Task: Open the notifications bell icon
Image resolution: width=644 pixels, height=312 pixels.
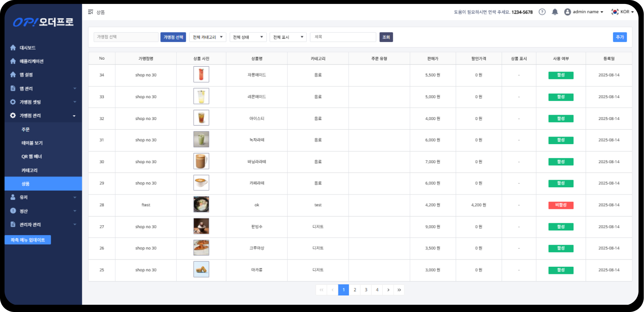Action: tap(555, 12)
